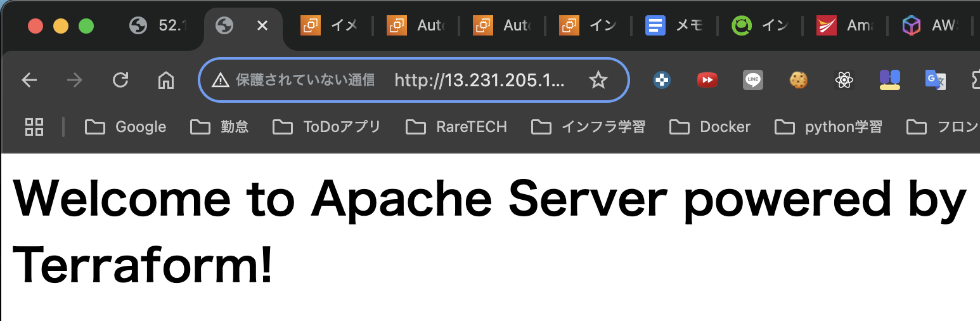The height and width of the screenshot is (321, 980).
Task: Open the ToDoアプリ bookmarks folder
Action: click(x=326, y=127)
